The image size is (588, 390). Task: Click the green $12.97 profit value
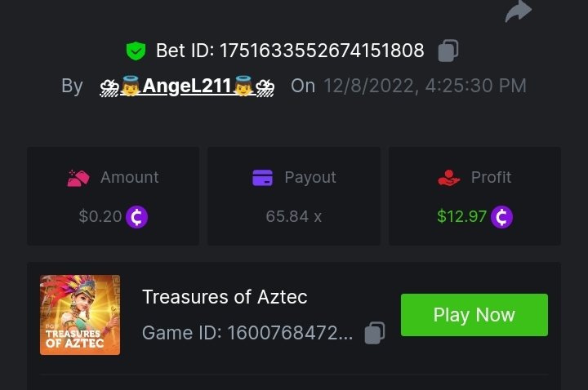coord(462,217)
